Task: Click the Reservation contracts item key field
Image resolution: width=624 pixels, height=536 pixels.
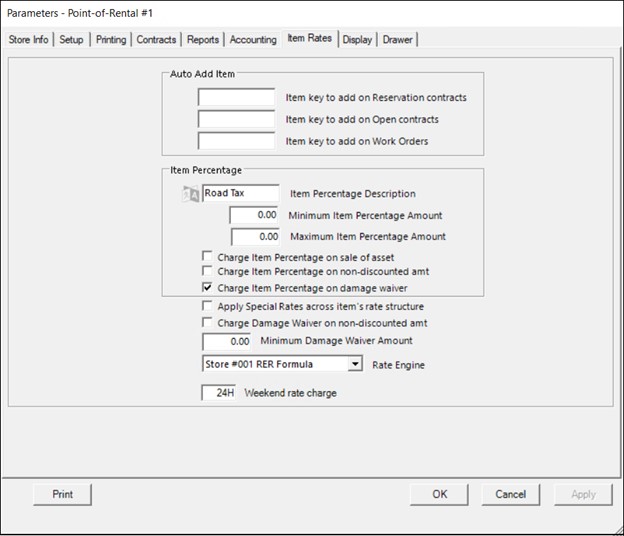Action: tap(236, 98)
